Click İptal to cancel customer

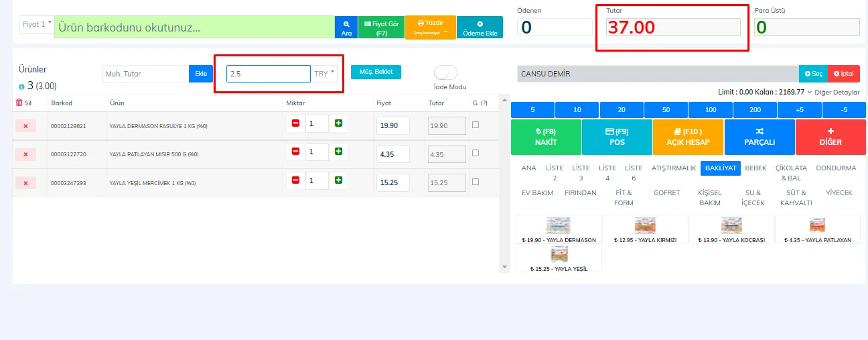pyautogui.click(x=844, y=74)
